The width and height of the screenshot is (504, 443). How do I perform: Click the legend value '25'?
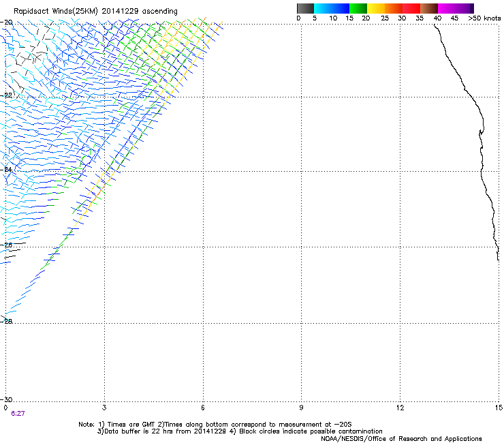(384, 18)
